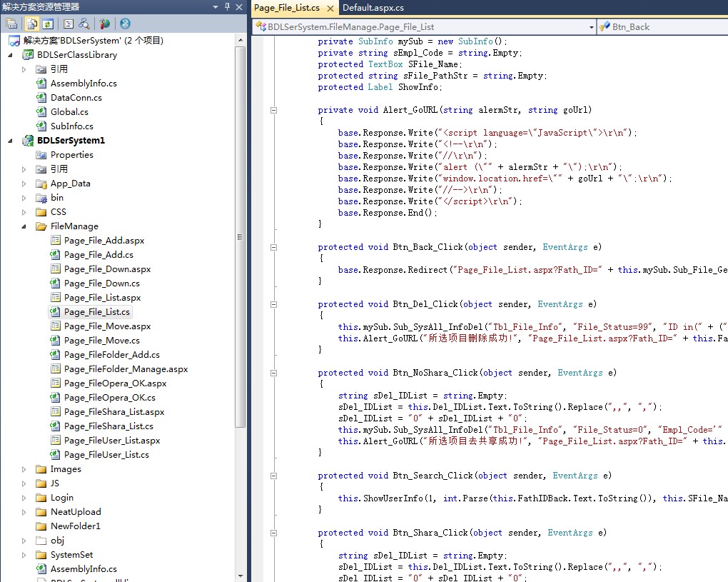Click the 'base.Response.End();' code line
Viewport: 728px width, 582px height.
388,213
